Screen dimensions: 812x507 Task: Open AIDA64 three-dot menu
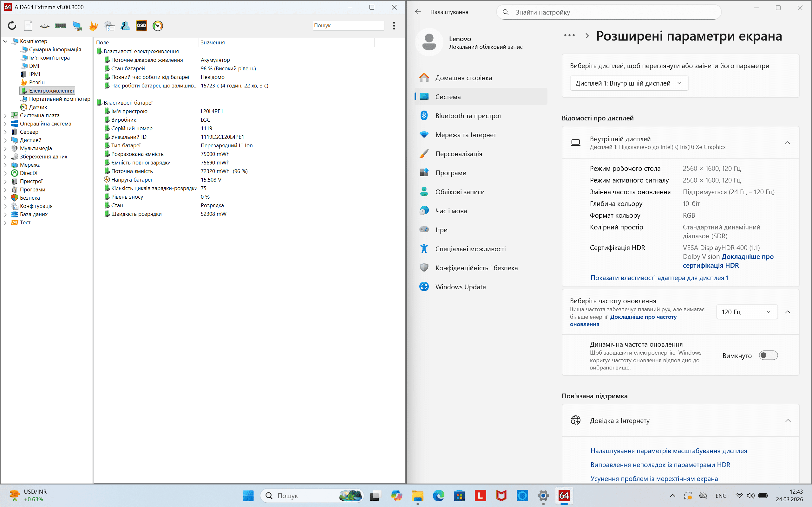click(x=394, y=25)
